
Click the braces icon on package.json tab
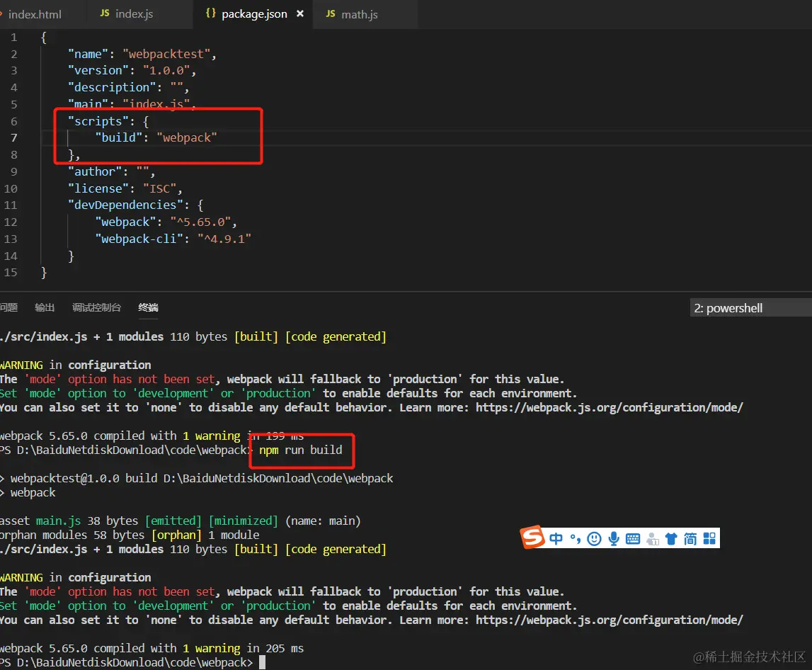coord(211,13)
